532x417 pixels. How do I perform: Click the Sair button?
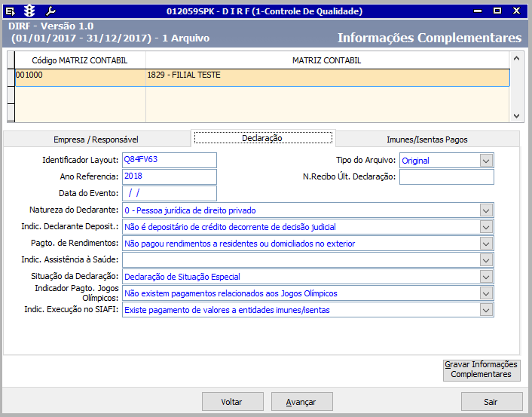491,402
